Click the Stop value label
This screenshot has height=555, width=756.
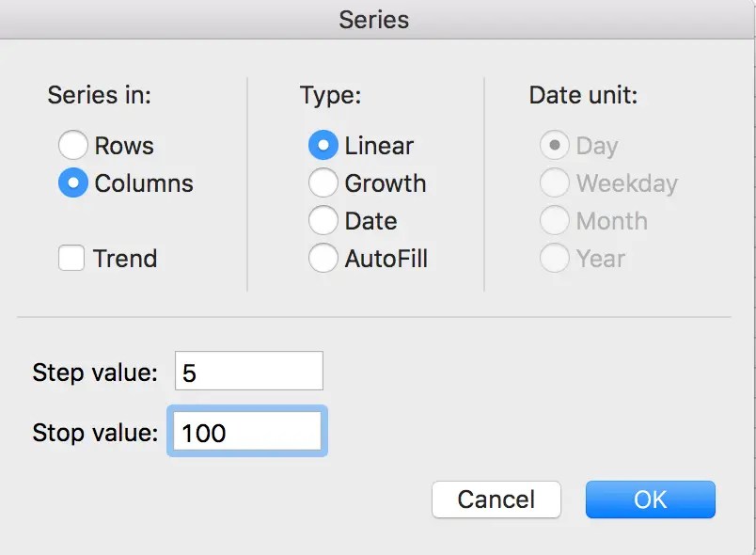click(96, 433)
